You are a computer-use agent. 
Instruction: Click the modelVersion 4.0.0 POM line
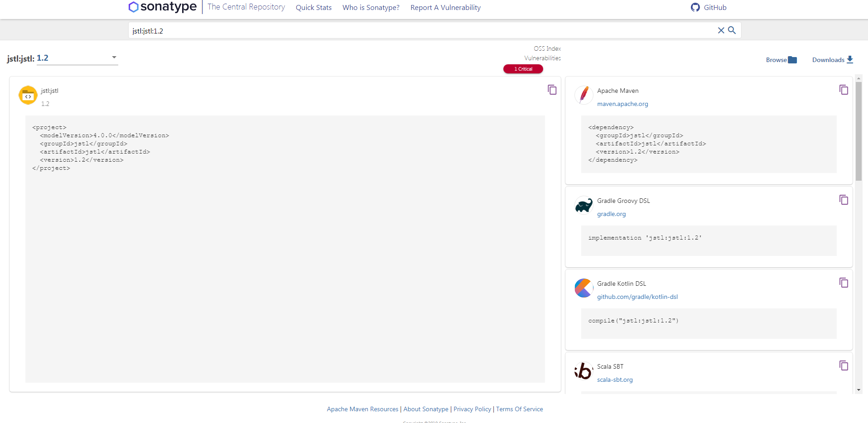[104, 135]
